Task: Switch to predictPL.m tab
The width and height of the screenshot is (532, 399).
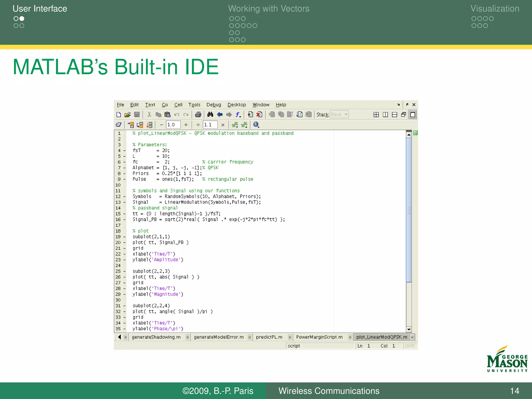Action: tap(269, 337)
